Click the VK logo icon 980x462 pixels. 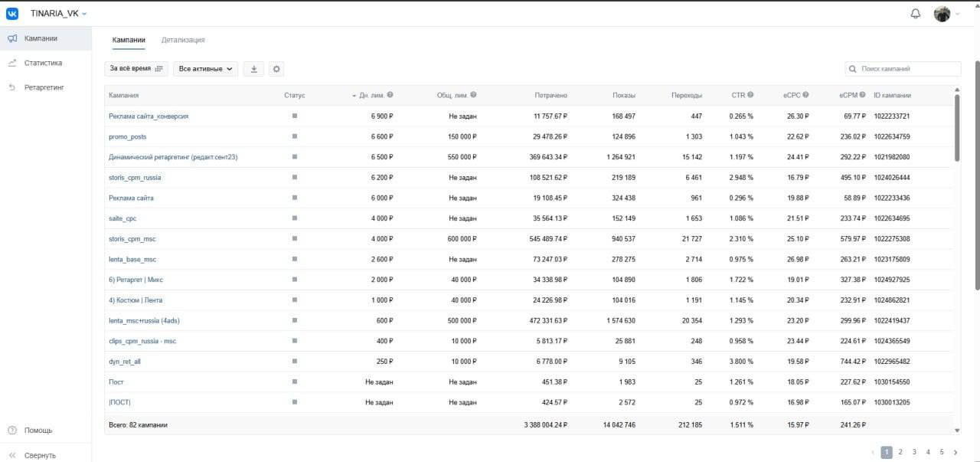pos(12,13)
